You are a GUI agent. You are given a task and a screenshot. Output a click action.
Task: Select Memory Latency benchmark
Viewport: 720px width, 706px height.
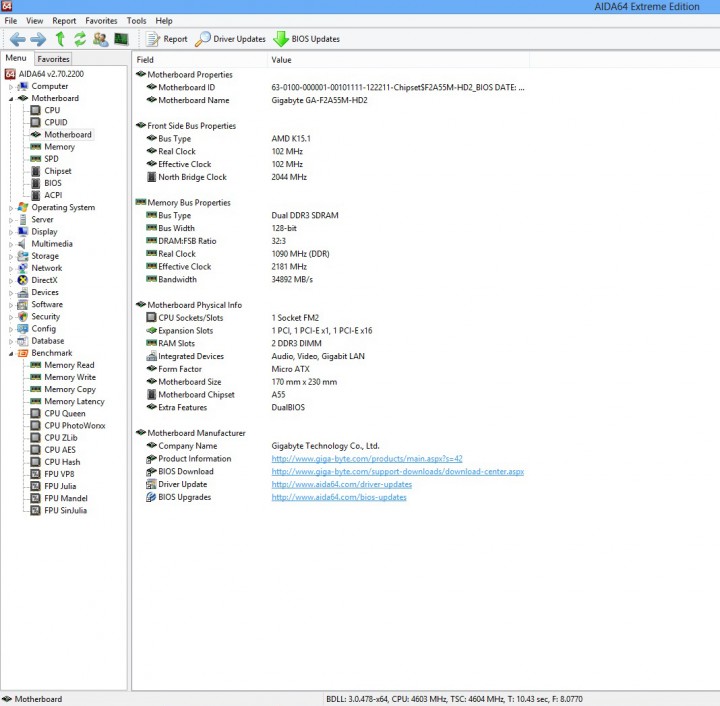(74, 401)
